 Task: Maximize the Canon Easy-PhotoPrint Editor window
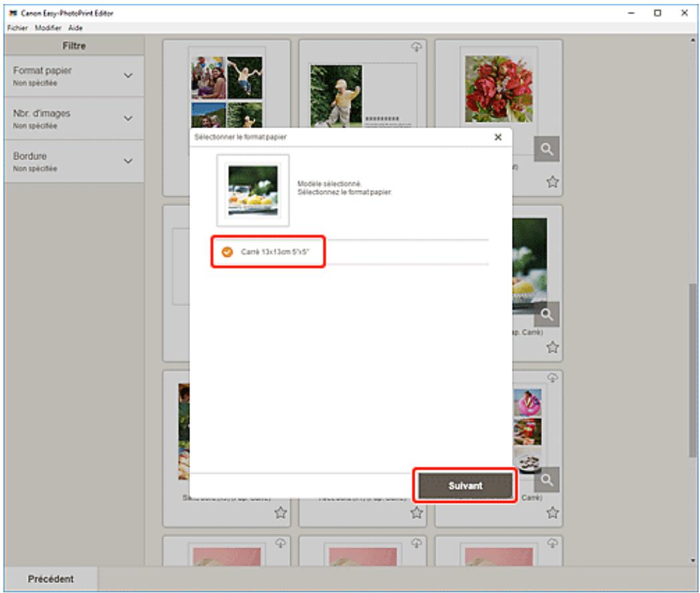coord(657,13)
